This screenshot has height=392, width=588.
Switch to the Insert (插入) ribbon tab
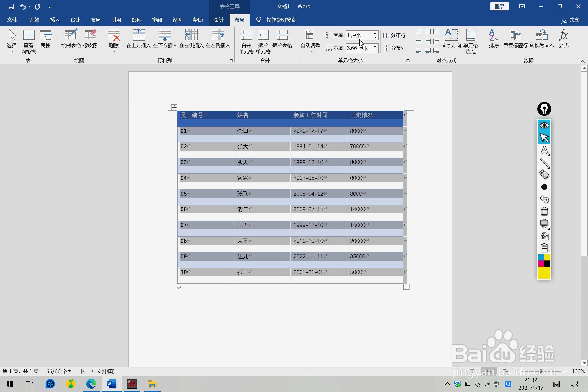[55, 20]
